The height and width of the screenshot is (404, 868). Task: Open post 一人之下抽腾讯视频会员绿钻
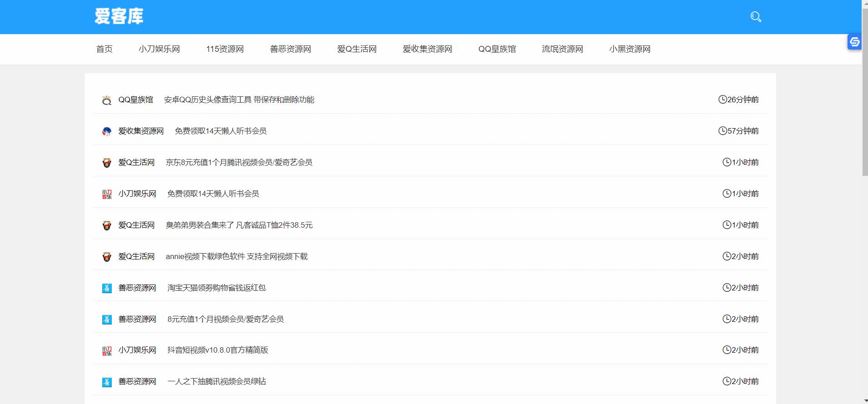(217, 381)
